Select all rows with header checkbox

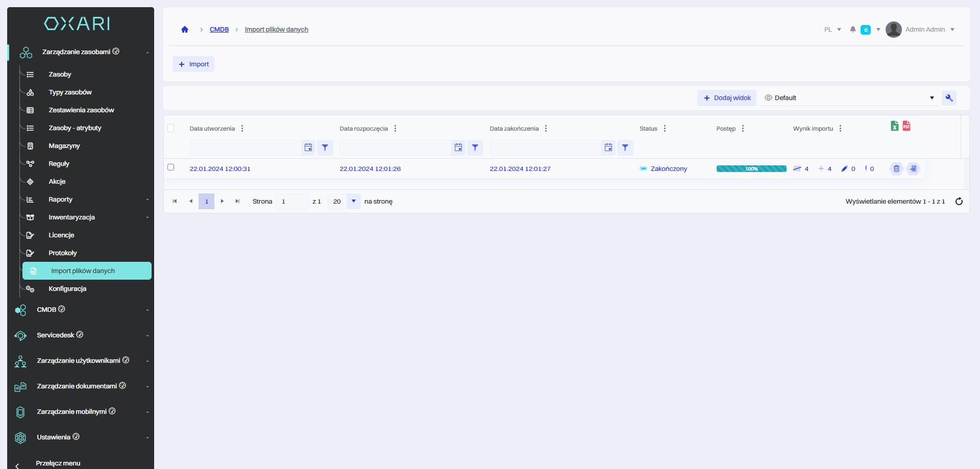pyautogui.click(x=171, y=128)
